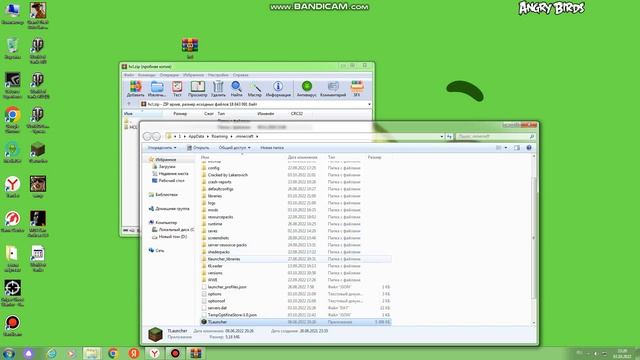Open the Справка menu in WinRAR

click(240, 75)
